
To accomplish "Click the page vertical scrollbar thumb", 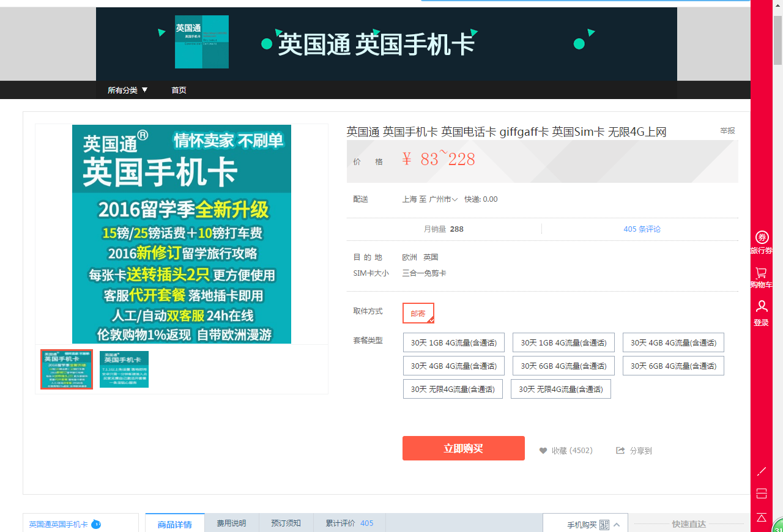I will [777, 40].
